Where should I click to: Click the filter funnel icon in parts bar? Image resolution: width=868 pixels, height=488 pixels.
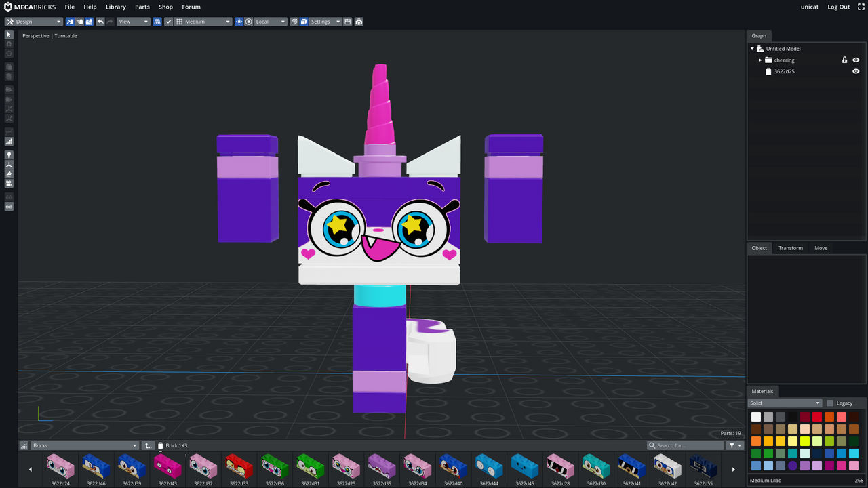point(735,445)
